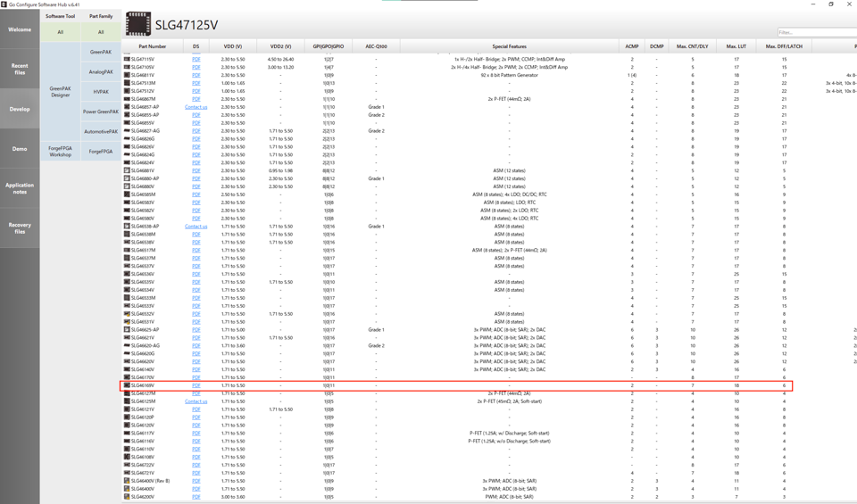Sort by Part Number column header

[153, 46]
